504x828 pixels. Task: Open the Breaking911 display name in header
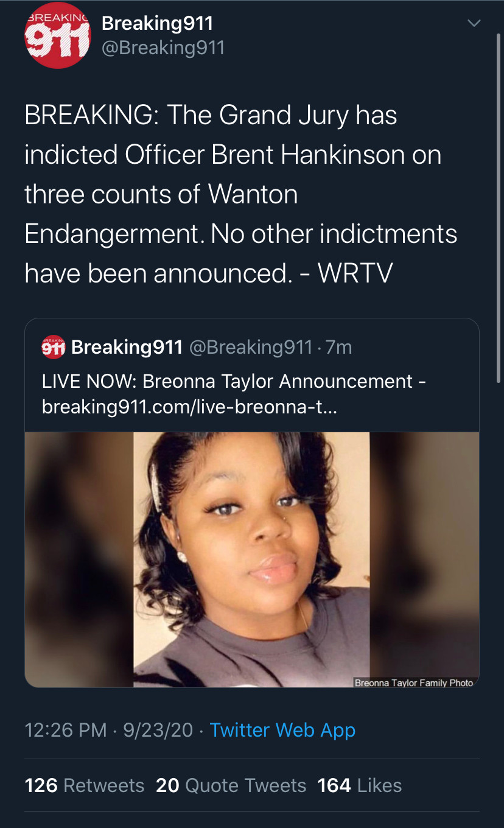pyautogui.click(x=157, y=23)
